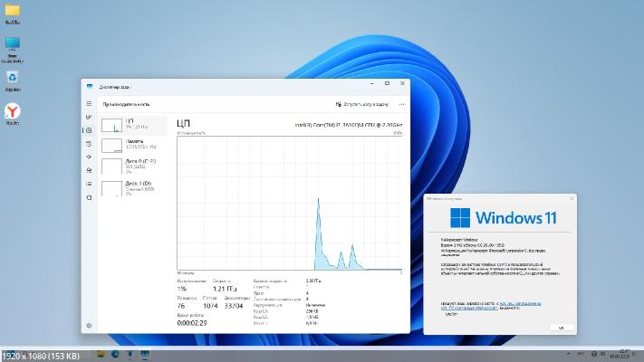Click the Windows 11 logo in about dialog
Screen dimensions: 644x362
pos(503,217)
